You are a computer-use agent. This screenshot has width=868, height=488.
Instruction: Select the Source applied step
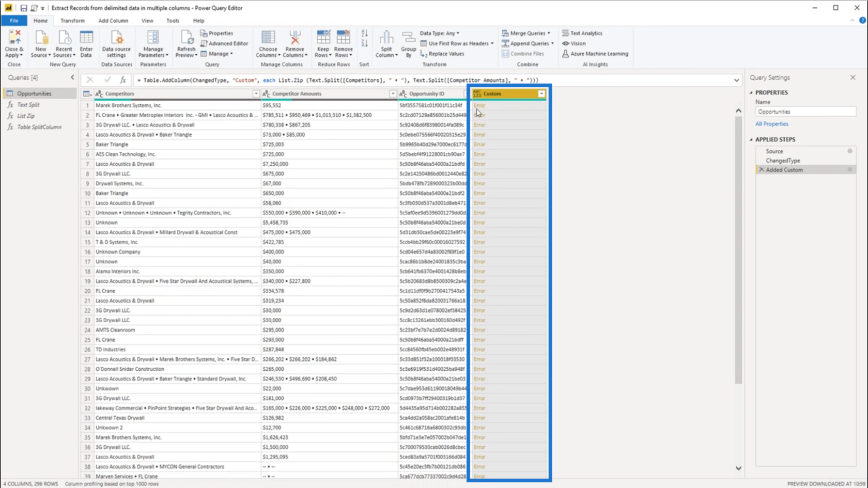coord(774,151)
